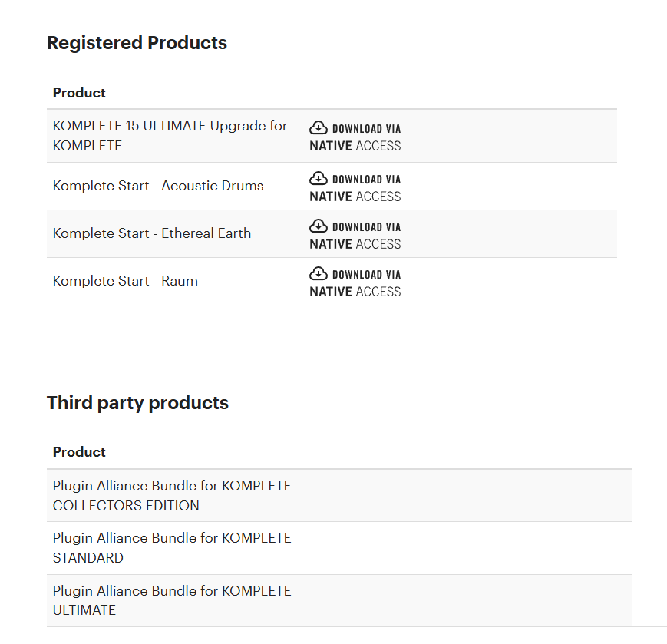This screenshot has width=667, height=644.
Task: Click the Third party products heading
Action: point(137,403)
